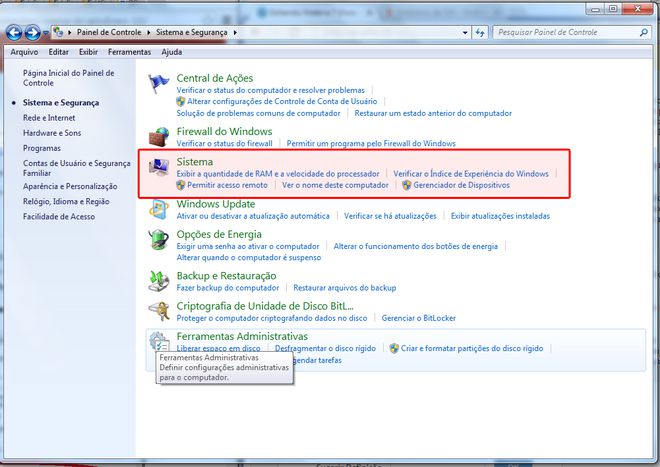Open Opções de Energia heading
This screenshot has width=660, height=467.
coord(219,234)
